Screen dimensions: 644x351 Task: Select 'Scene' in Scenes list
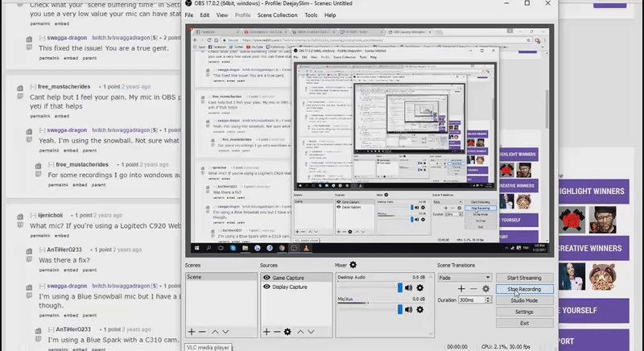(221, 277)
